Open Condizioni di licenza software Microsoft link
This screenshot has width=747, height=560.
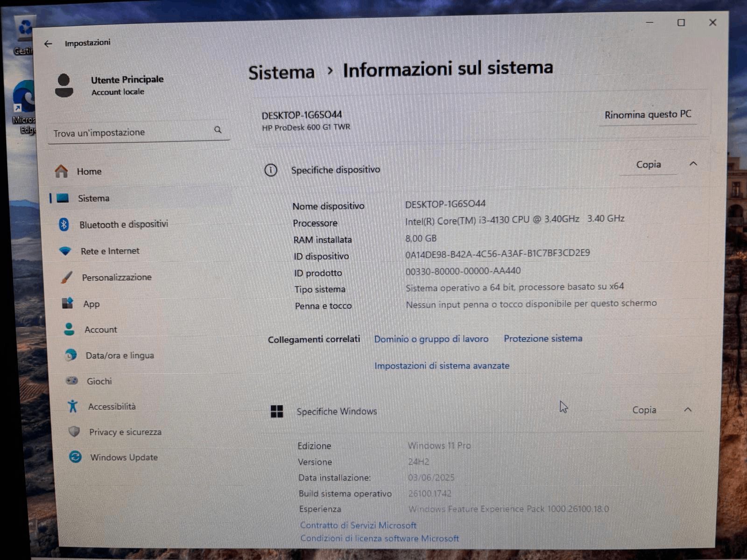[380, 538]
